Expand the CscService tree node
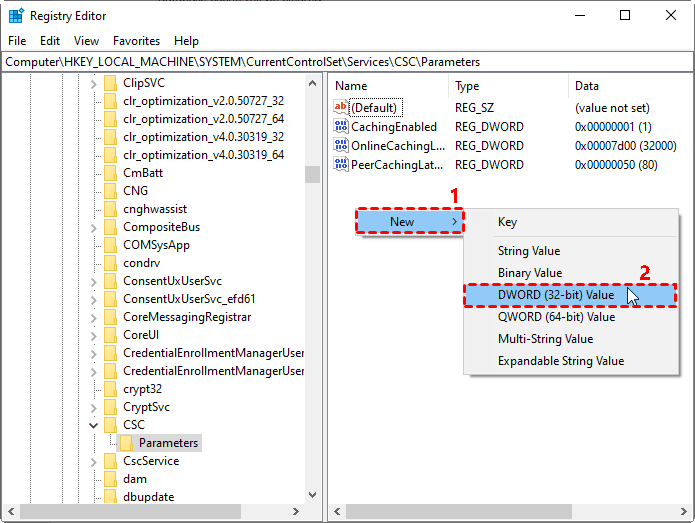 (x=93, y=461)
